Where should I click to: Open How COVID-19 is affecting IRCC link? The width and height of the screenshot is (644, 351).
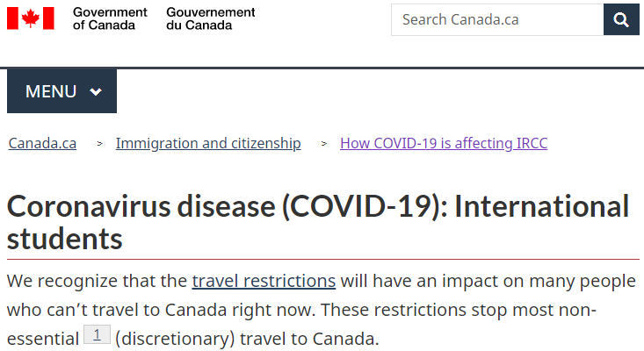(444, 143)
